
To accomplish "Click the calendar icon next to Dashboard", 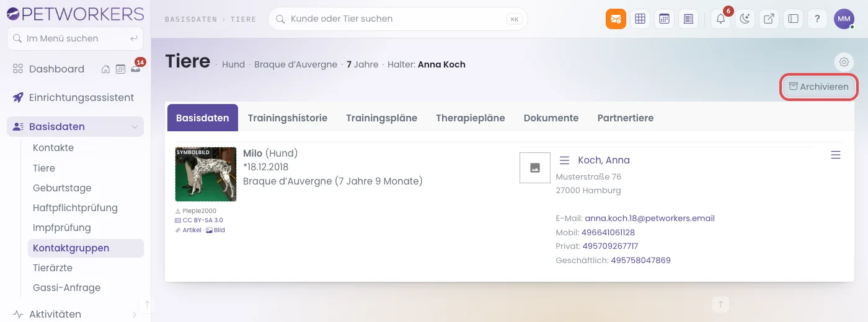I will tap(120, 69).
